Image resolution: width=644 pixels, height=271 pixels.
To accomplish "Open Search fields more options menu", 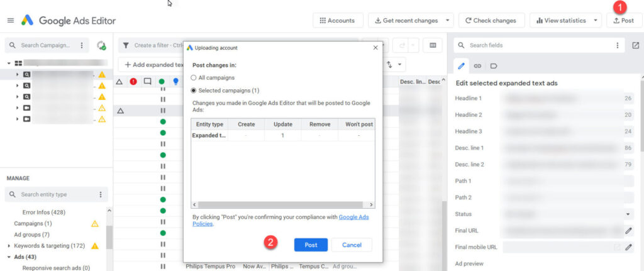I will tap(618, 45).
